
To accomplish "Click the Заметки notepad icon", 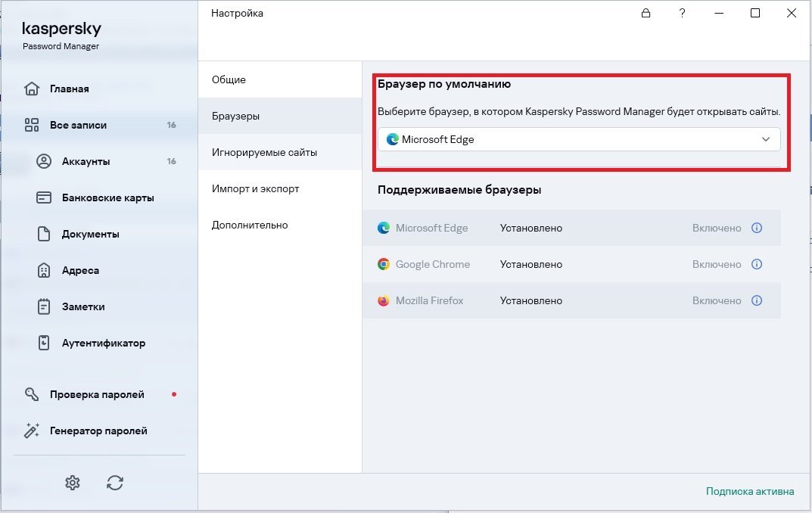I will [44, 306].
